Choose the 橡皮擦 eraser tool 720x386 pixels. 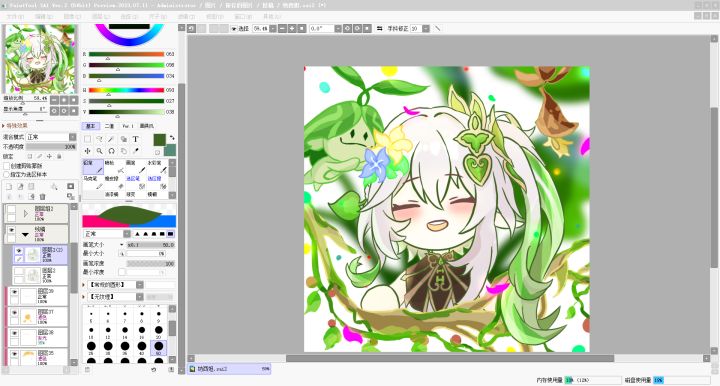(x=114, y=183)
